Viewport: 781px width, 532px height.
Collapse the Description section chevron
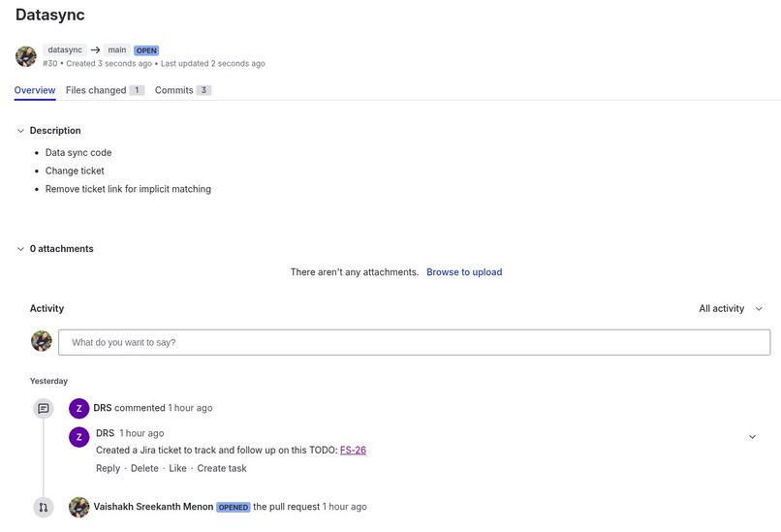pos(20,131)
